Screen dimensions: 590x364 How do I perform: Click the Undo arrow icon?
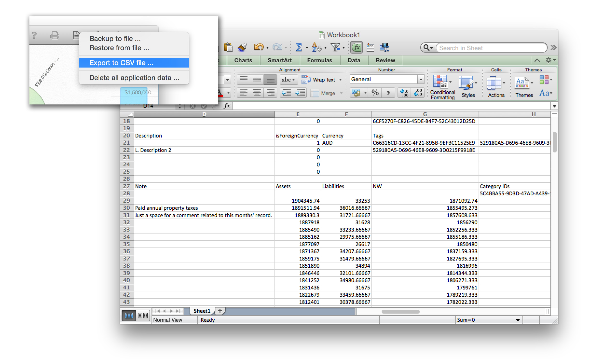tap(259, 47)
